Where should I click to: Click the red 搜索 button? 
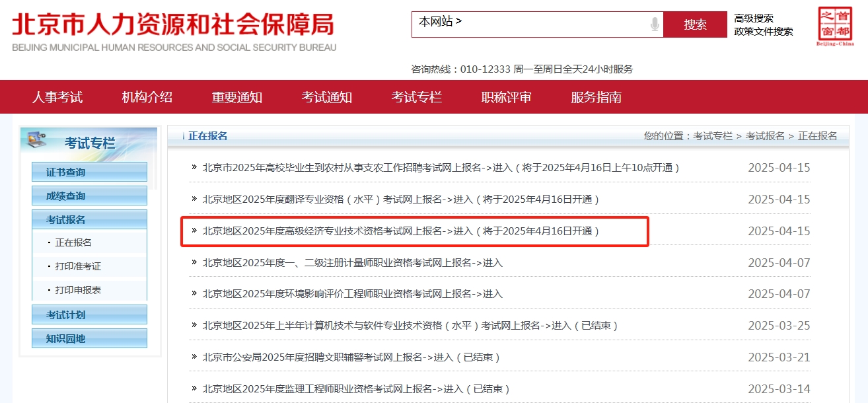point(695,24)
